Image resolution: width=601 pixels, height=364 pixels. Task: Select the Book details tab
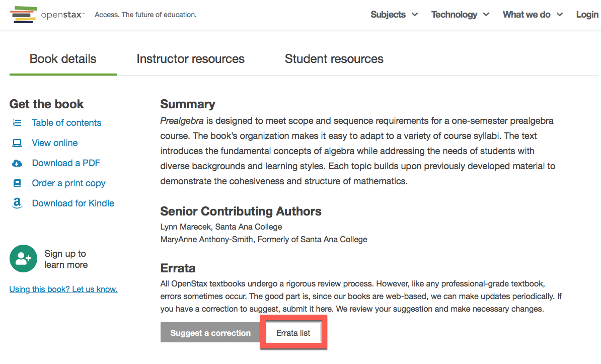pos(62,58)
